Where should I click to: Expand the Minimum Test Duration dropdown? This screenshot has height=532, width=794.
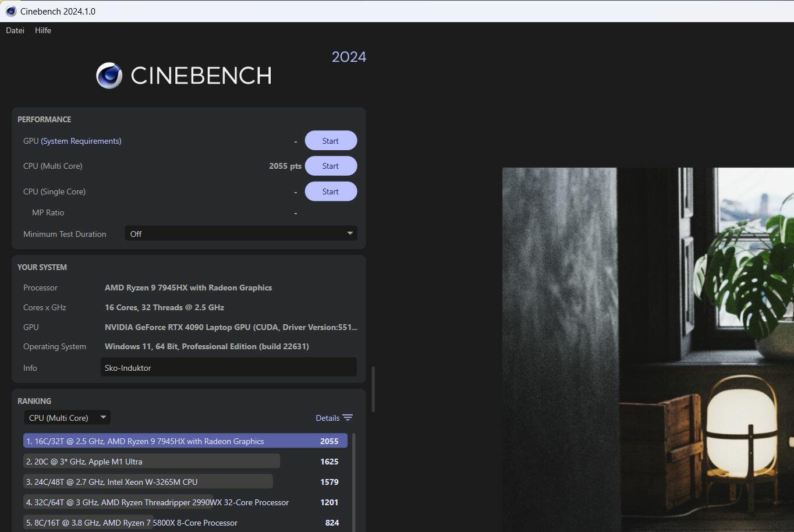pyautogui.click(x=240, y=234)
